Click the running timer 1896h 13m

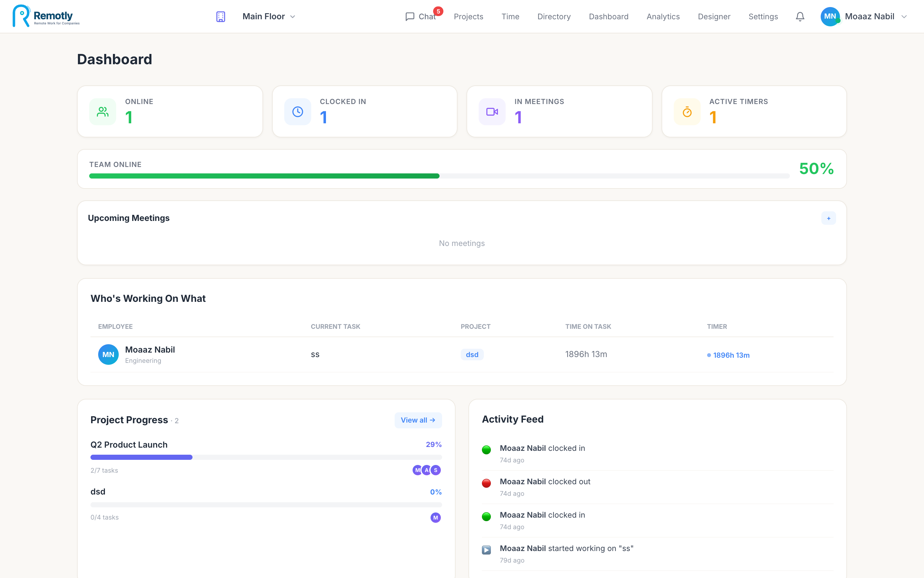728,355
